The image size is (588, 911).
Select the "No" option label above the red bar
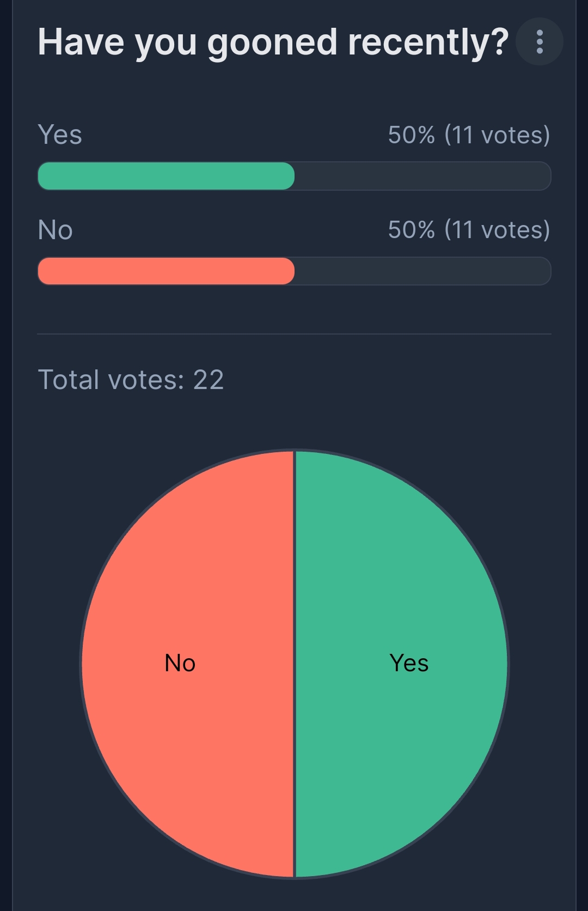pyautogui.click(x=55, y=229)
